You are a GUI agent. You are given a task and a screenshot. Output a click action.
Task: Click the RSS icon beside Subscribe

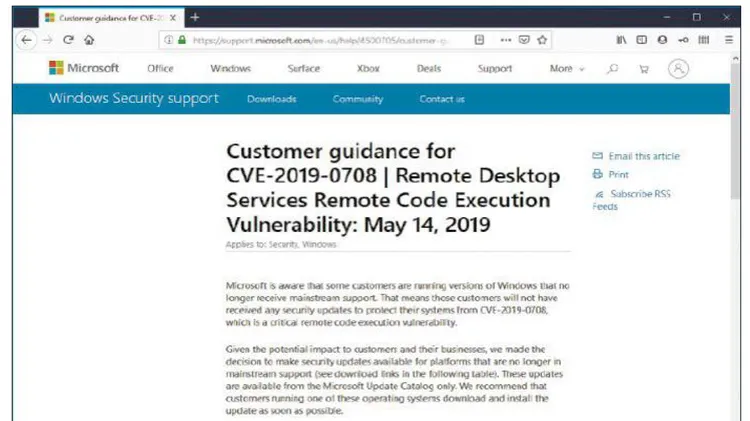599,194
